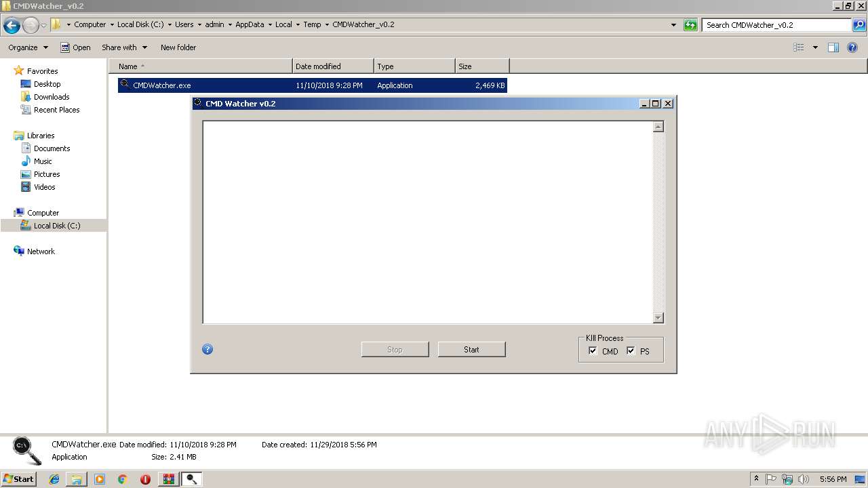Open the Windows Start menu
The image size is (868, 488).
(x=19, y=479)
